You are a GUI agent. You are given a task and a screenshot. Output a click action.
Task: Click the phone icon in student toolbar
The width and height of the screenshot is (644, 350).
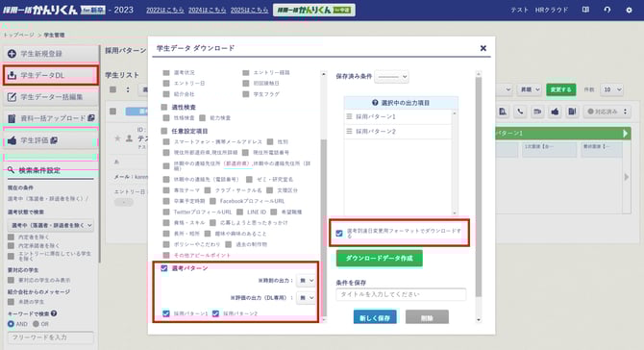520,112
